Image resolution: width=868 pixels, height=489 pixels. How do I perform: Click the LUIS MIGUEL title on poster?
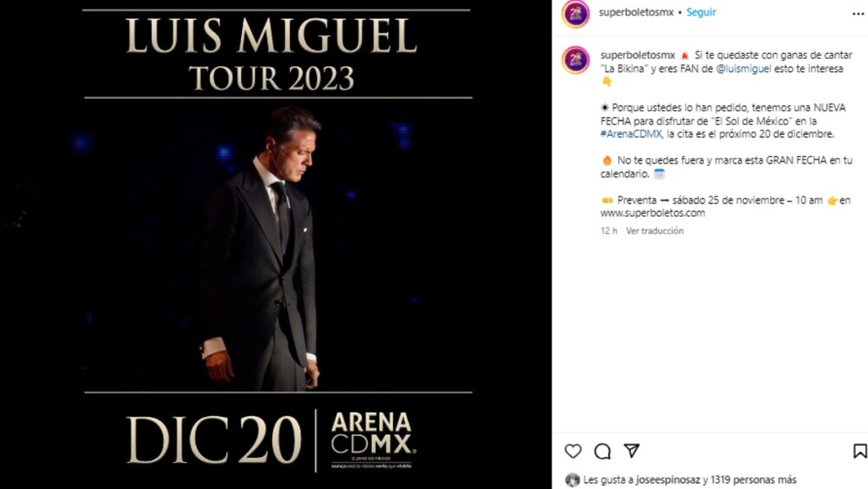tap(271, 36)
